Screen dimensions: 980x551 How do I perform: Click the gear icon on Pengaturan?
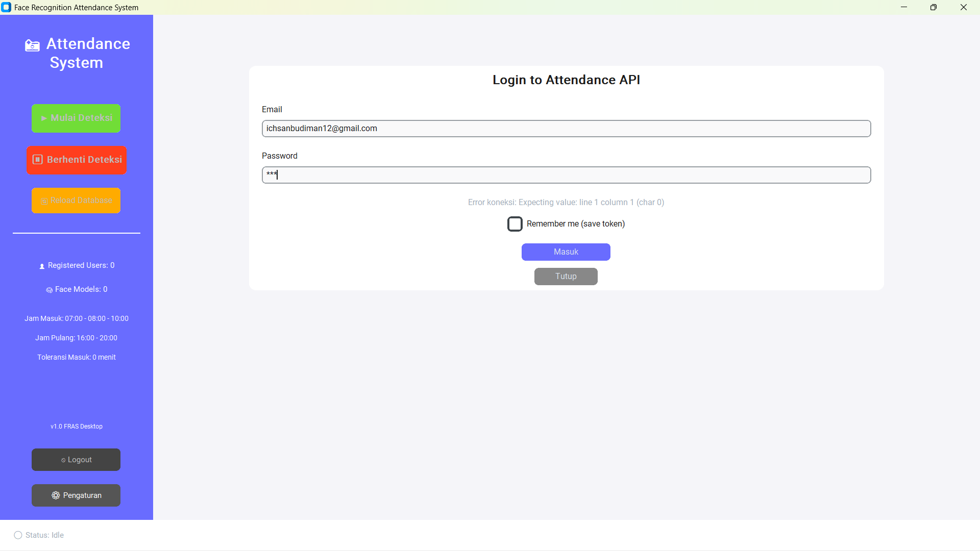56,495
